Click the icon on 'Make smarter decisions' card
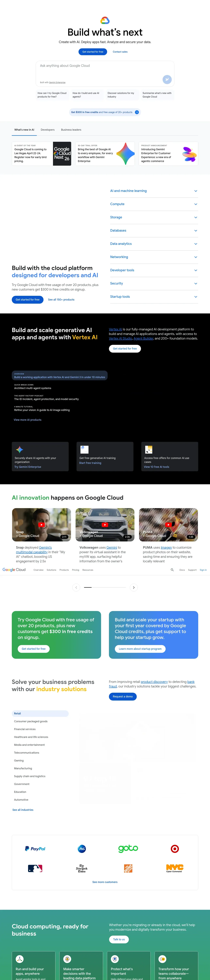The image size is (210, 980). coord(67,959)
